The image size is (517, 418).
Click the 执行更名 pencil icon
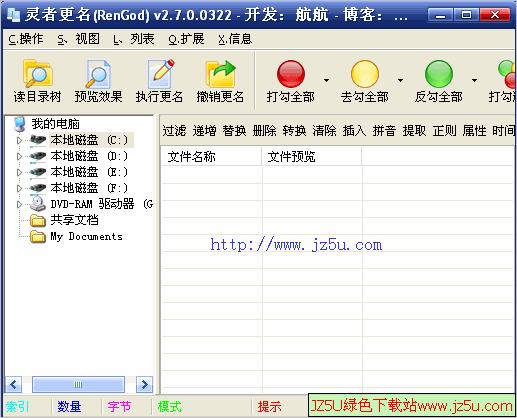(160, 74)
